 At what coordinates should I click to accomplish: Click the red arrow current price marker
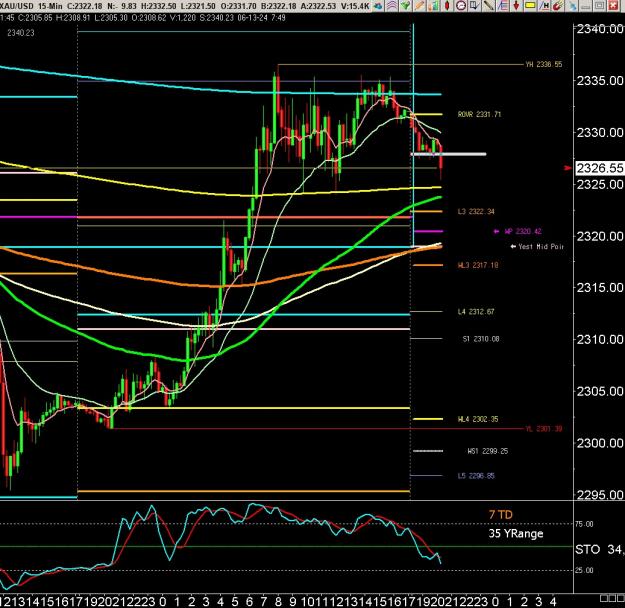pos(568,168)
